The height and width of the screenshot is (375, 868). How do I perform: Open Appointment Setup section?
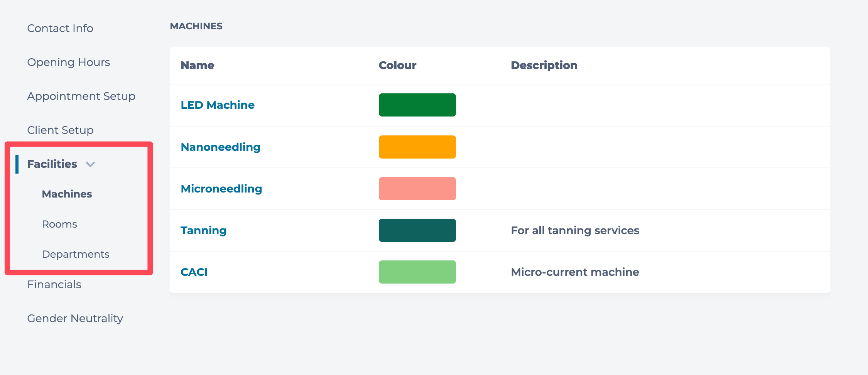pos(81,96)
